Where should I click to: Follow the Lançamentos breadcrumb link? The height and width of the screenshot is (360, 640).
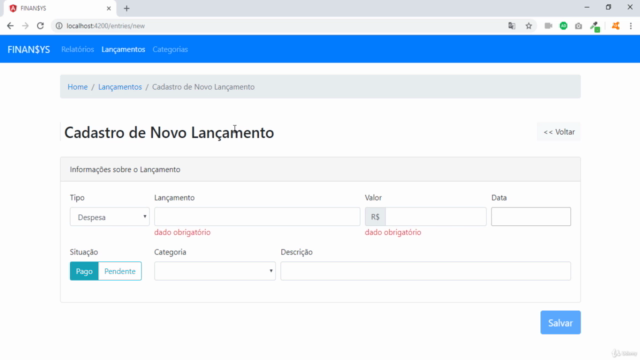(120, 87)
